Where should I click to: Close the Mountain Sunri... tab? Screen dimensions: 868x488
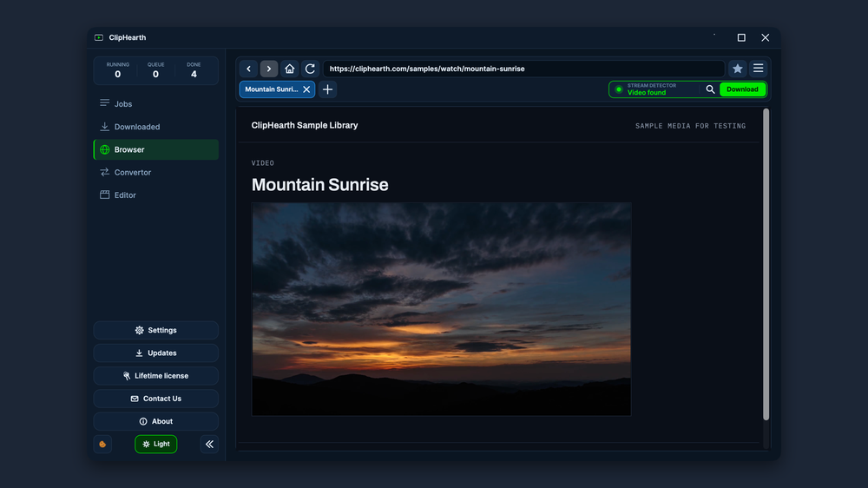point(306,89)
